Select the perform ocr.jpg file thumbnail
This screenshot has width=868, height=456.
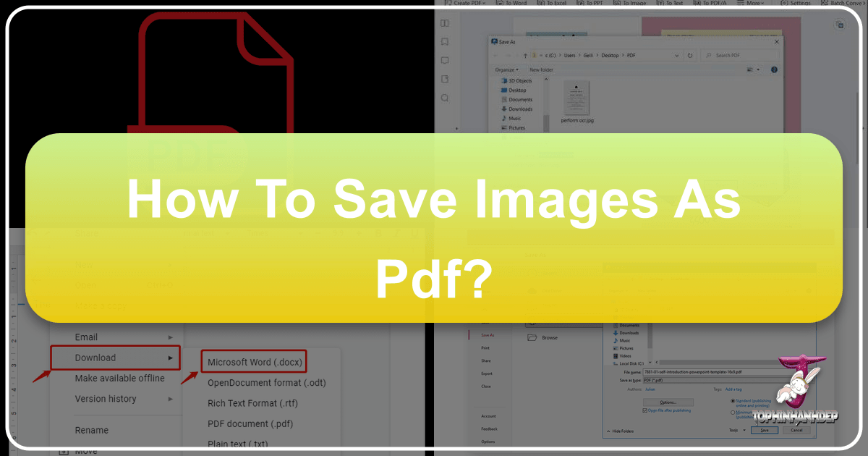(x=576, y=101)
